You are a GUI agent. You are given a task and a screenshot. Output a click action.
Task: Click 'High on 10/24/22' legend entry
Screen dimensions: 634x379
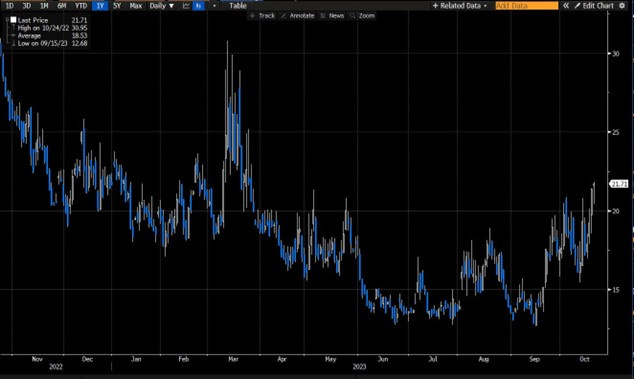43,28
